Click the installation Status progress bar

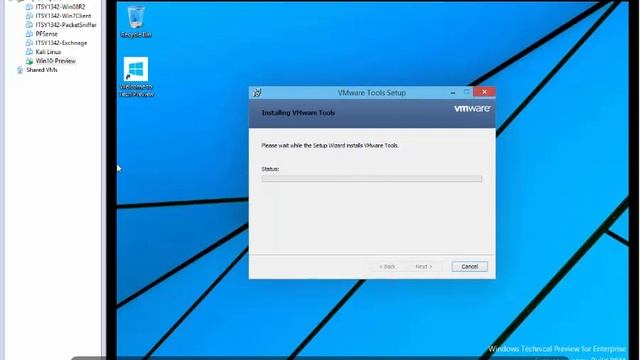[371, 179]
